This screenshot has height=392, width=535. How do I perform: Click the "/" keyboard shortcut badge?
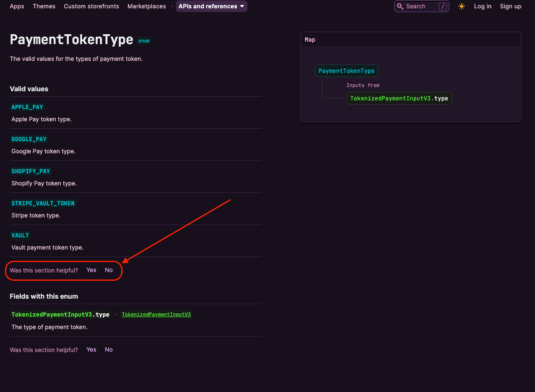point(442,6)
